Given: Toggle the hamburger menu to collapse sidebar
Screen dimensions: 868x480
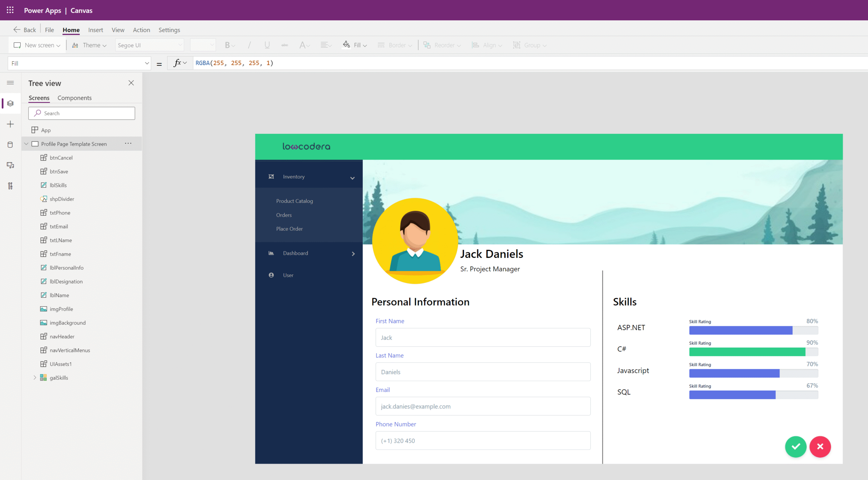Looking at the screenshot, I should 10,83.
